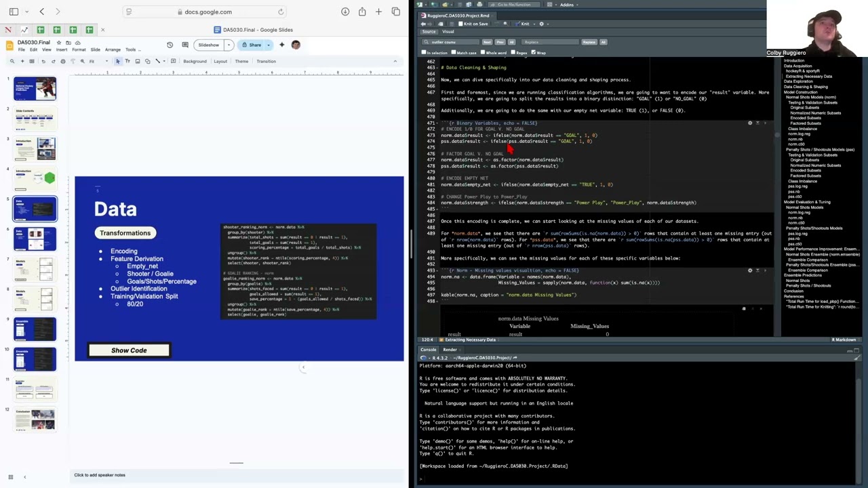Select slide 6 thumbnail in filmstrip

coord(35,239)
